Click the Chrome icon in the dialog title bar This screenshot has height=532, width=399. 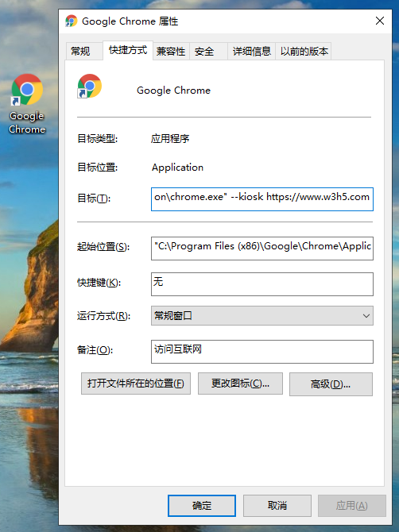72,21
